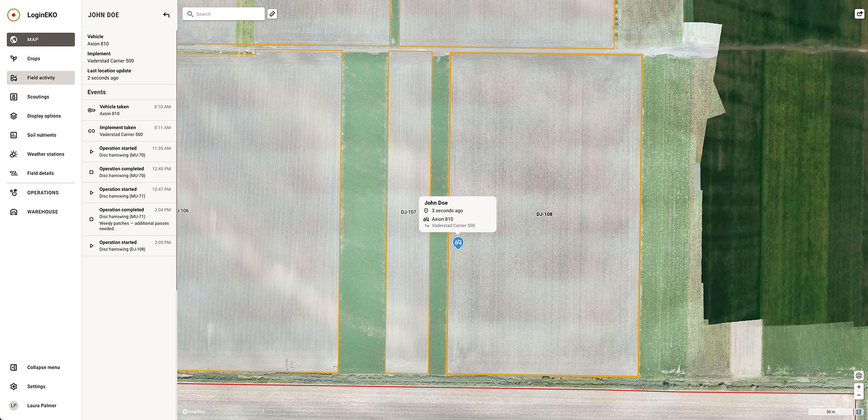Screen dimensions: 868x420
Task: Open Settings
Action: 36,387
